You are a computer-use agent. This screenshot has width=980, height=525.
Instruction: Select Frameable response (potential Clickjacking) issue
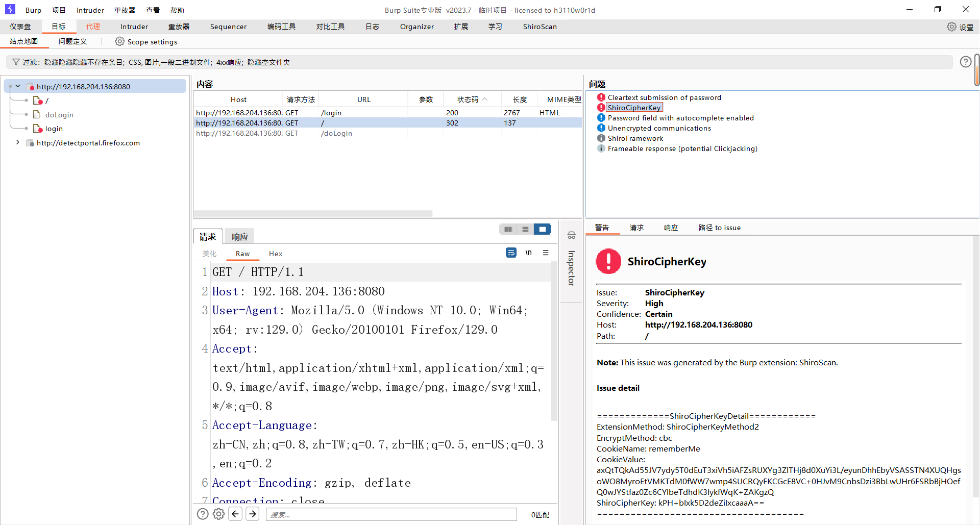click(682, 148)
